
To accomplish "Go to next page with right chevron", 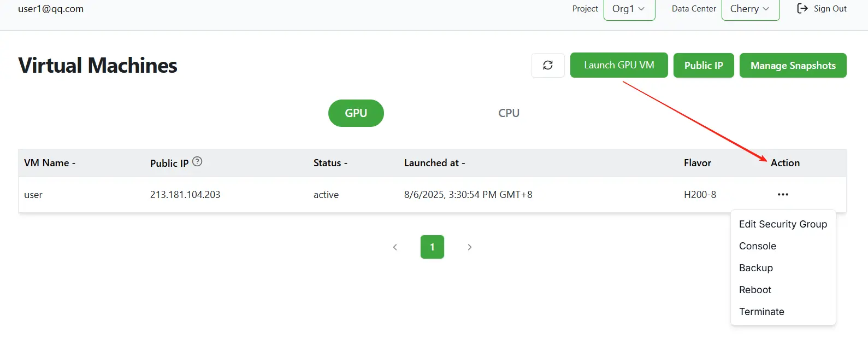I will pos(469,247).
